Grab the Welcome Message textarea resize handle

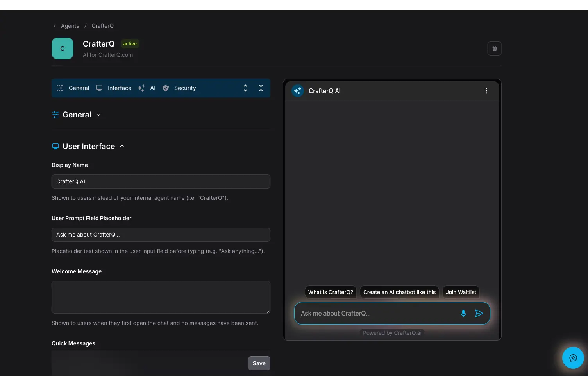coord(268,311)
